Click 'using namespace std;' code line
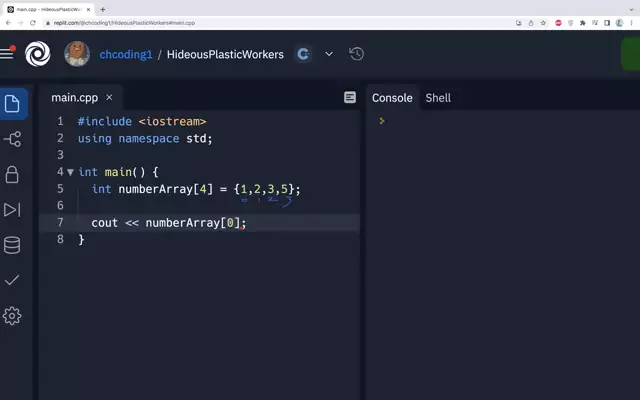Screen dimensions: 640x400 coord(145,139)
